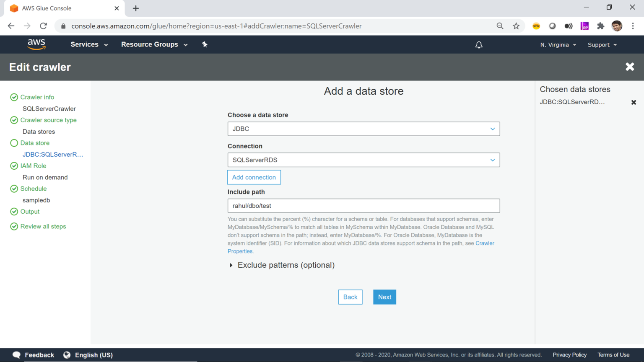
Task: Click the Feedback speech bubble icon
Action: (x=16, y=355)
